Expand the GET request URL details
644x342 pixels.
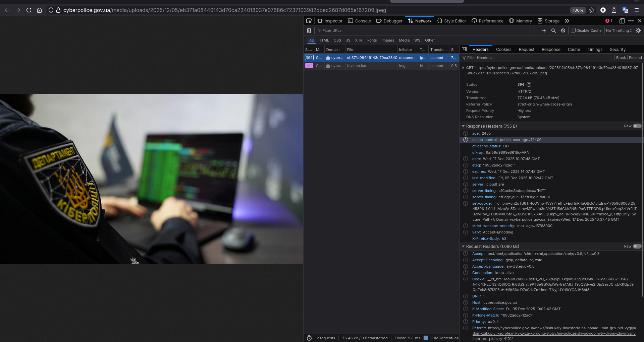click(x=463, y=68)
